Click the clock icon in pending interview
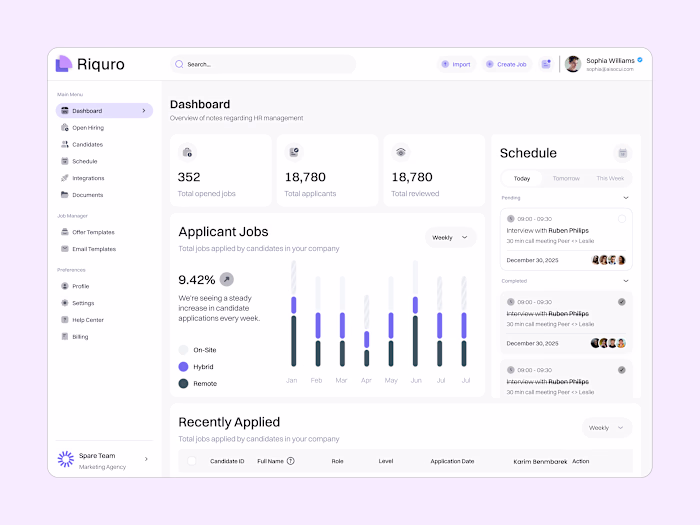This screenshot has height=525, width=700. (511, 219)
